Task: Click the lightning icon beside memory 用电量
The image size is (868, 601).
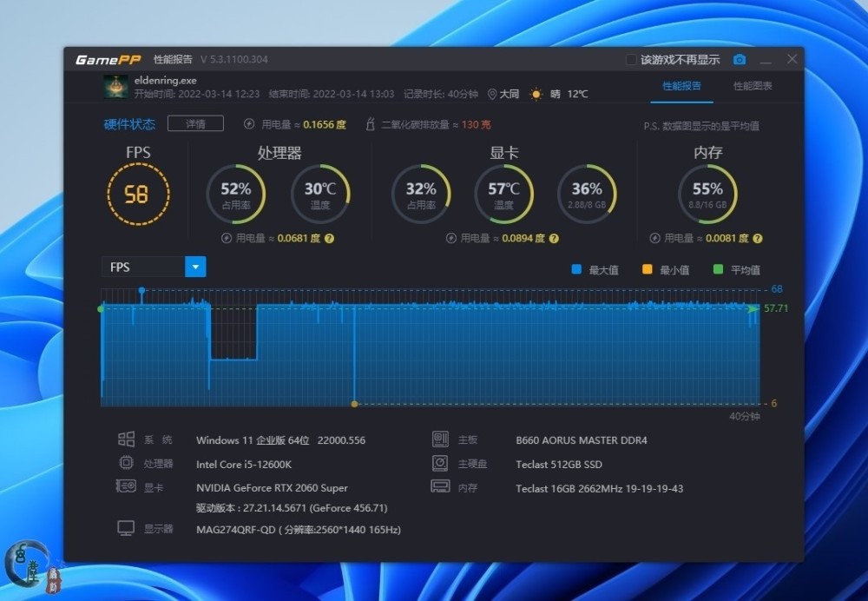Action: [x=654, y=239]
